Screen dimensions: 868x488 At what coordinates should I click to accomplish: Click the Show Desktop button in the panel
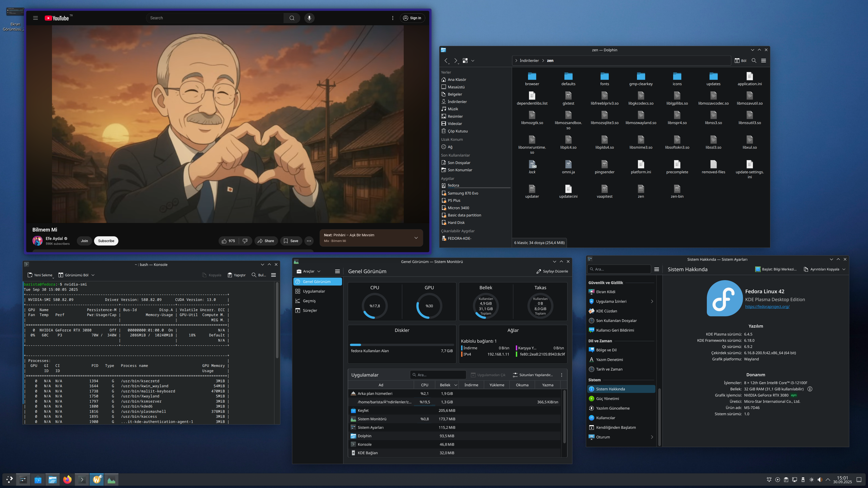click(x=859, y=480)
